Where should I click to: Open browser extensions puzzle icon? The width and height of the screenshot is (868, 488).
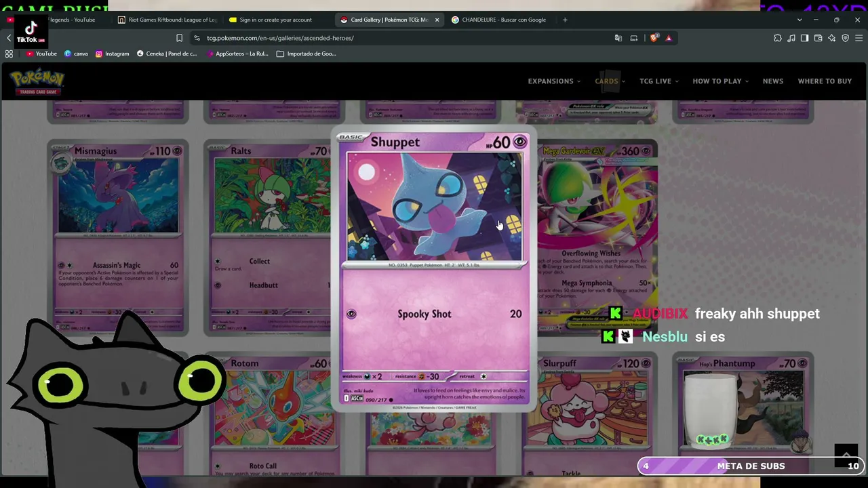[778, 38]
